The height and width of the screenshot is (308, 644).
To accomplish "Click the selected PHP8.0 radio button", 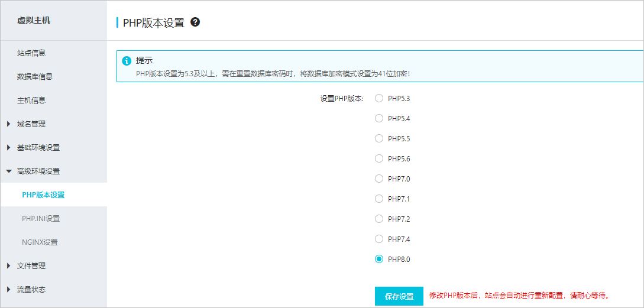I will pyautogui.click(x=379, y=260).
